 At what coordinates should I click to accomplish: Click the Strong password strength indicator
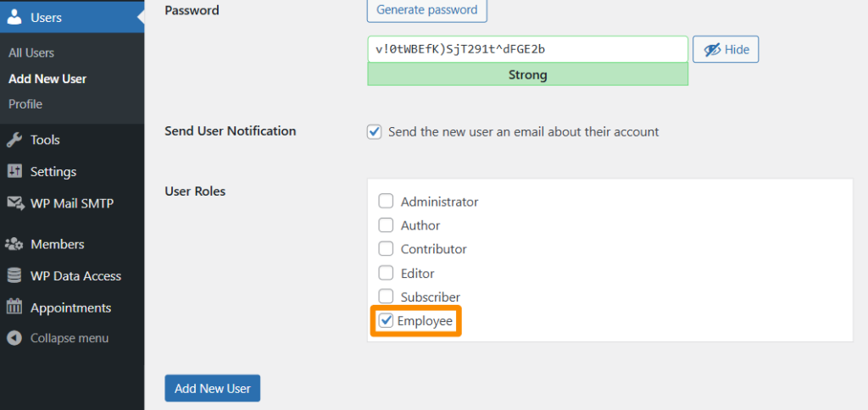(x=527, y=75)
